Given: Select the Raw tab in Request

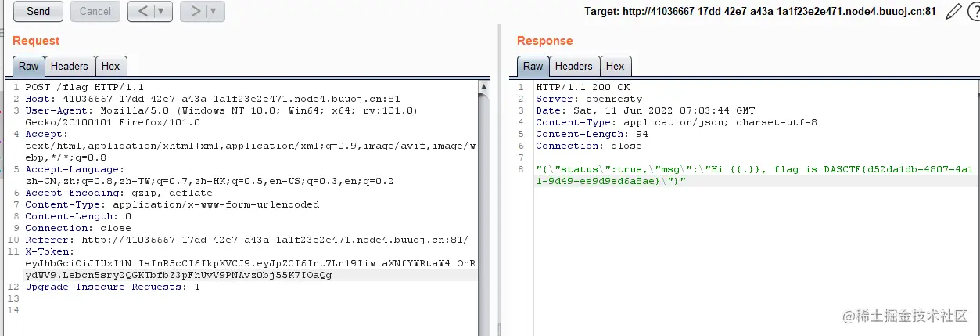Looking at the screenshot, I should click(x=29, y=67).
